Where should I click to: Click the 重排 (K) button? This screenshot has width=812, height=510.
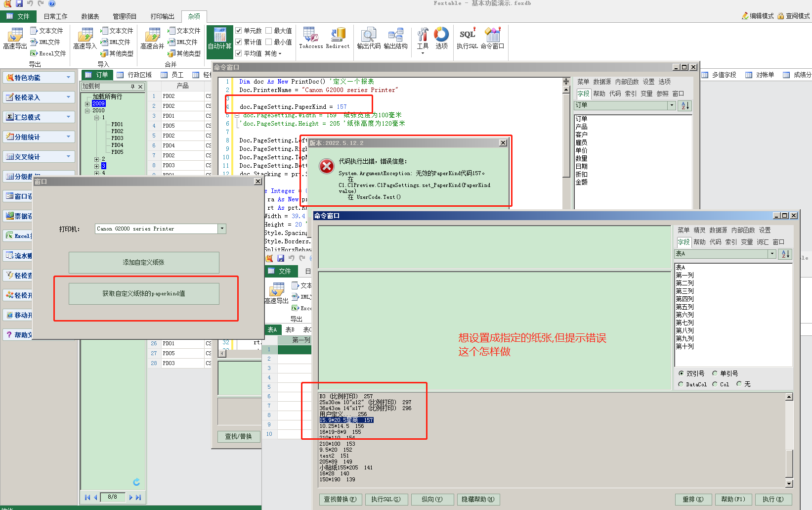[x=693, y=500]
